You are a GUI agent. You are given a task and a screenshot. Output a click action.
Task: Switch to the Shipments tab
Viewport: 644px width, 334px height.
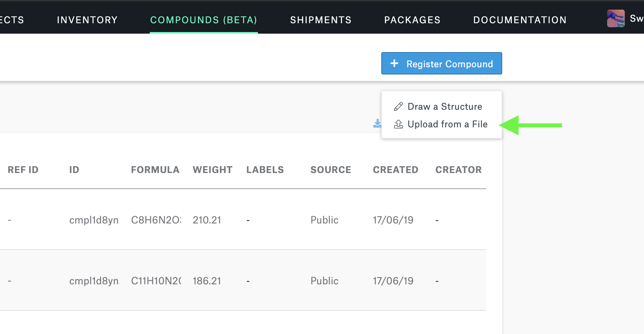click(321, 20)
